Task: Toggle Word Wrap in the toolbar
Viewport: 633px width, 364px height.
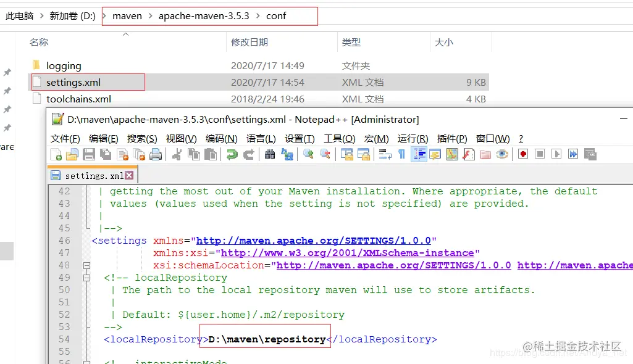Action: coord(385,154)
